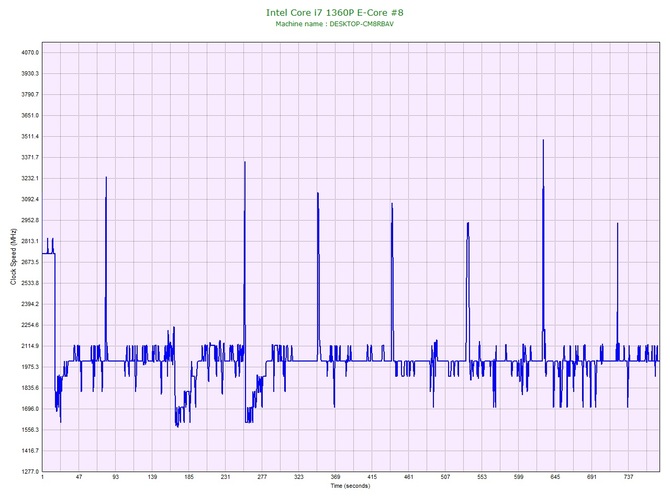Click the 691 seconds x-axis tick
Screen dimensions: 670x503
pyautogui.click(x=592, y=477)
